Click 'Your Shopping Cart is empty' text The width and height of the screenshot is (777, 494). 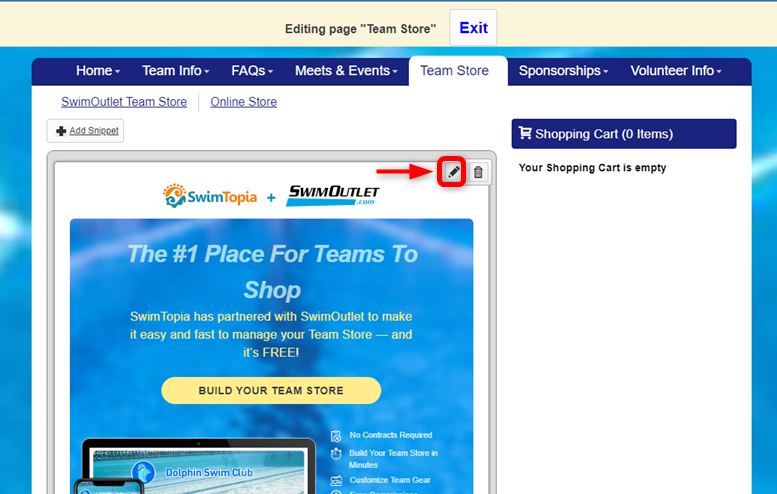click(592, 168)
